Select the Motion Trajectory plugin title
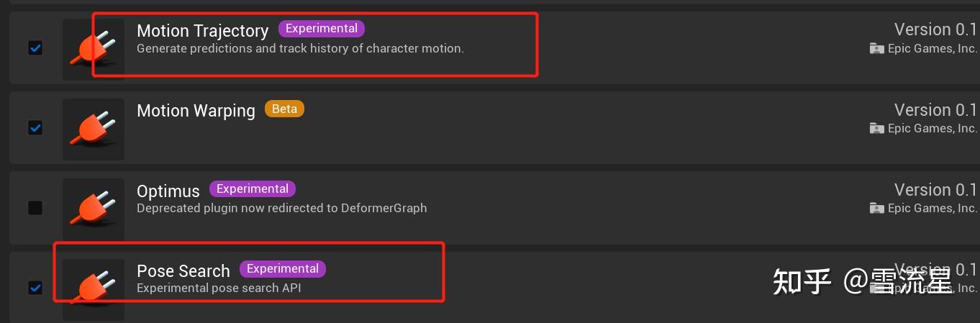Screen dimensions: 980x323 202,31
